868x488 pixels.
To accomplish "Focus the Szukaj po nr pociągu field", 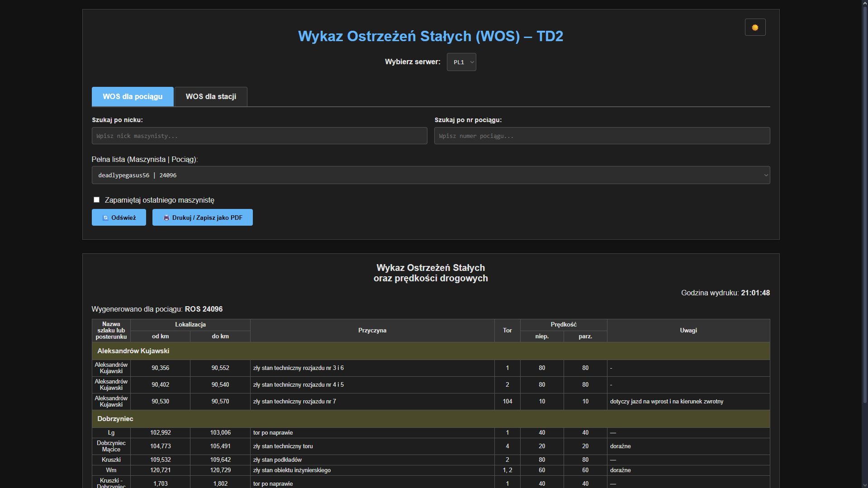I will pyautogui.click(x=602, y=136).
